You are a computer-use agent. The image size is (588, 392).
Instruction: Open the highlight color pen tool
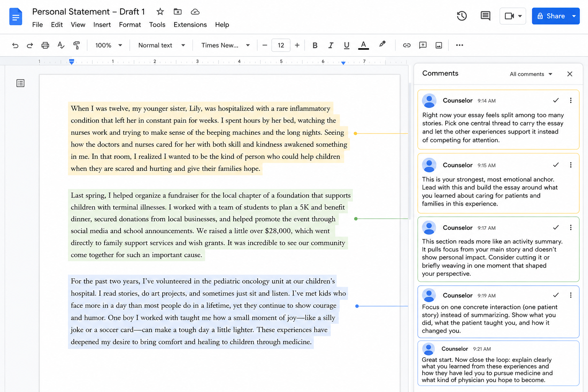click(382, 44)
